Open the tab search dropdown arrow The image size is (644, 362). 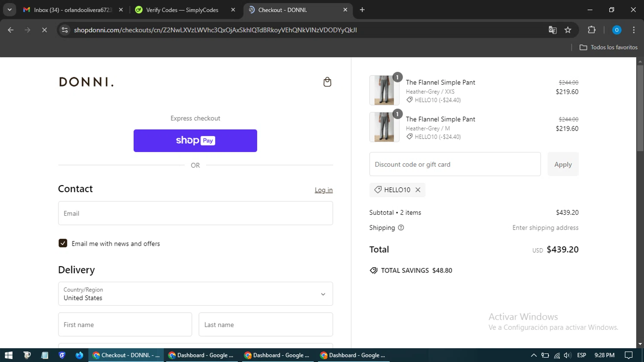(x=9, y=10)
